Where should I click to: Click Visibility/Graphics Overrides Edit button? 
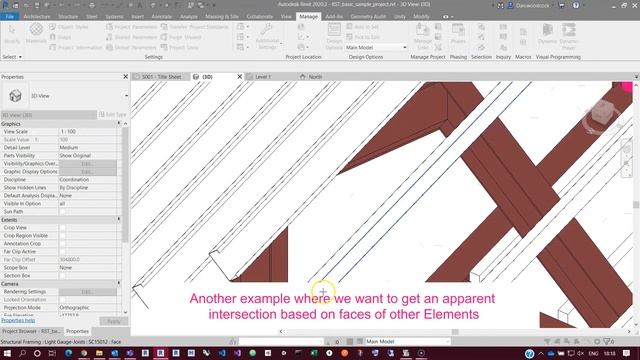click(88, 164)
